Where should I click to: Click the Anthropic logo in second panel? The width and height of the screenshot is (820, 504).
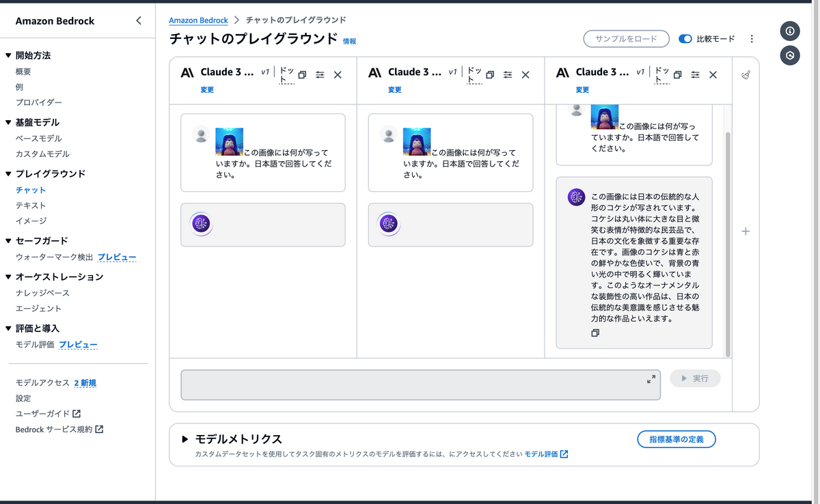[x=374, y=72]
